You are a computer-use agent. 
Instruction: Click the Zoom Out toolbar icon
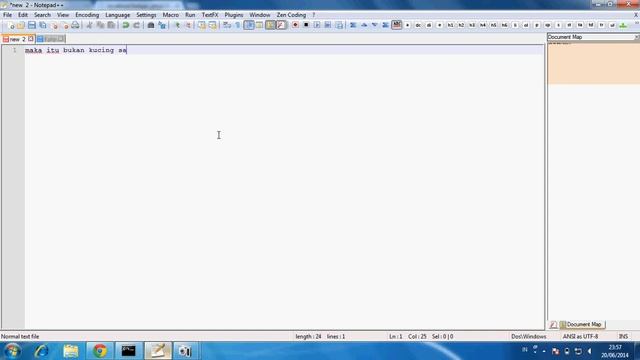coord(188,25)
